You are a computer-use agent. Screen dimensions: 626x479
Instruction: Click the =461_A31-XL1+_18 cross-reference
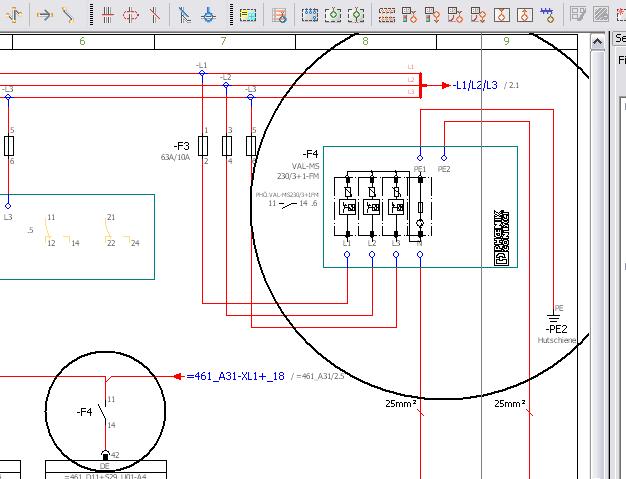(236, 376)
